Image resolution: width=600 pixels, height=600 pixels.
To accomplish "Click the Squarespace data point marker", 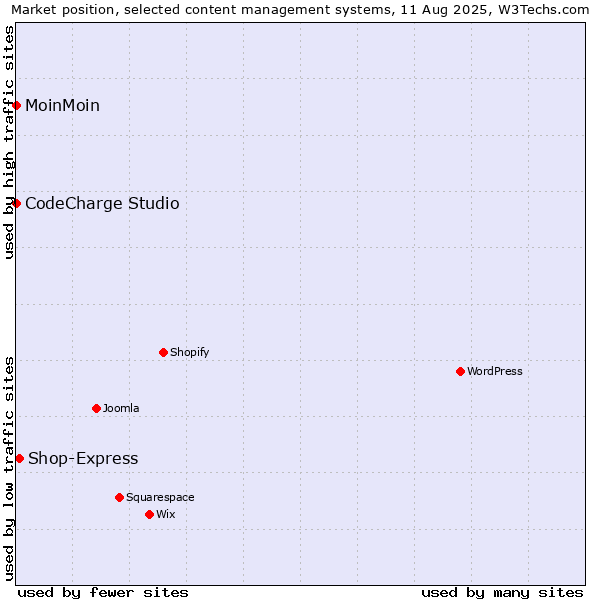I will [119, 497].
